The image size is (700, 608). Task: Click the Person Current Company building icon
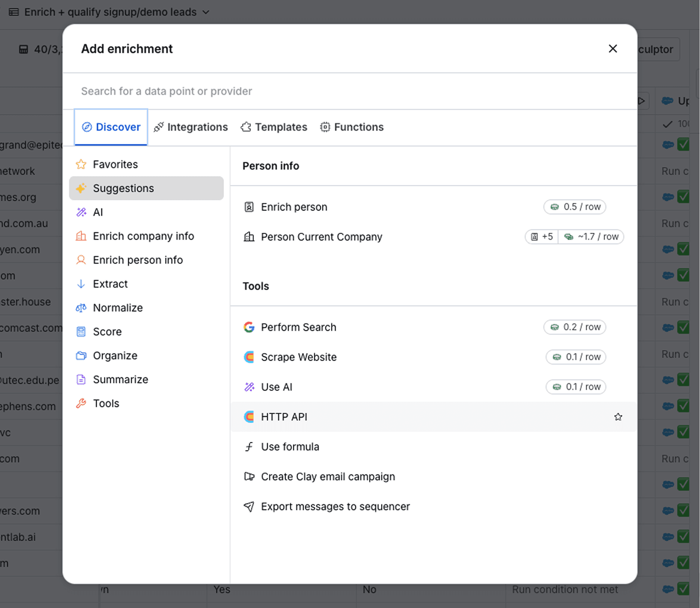coord(249,237)
